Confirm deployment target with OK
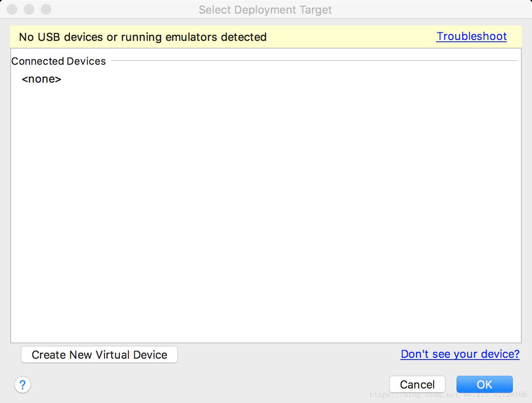532x403 pixels. [x=484, y=384]
